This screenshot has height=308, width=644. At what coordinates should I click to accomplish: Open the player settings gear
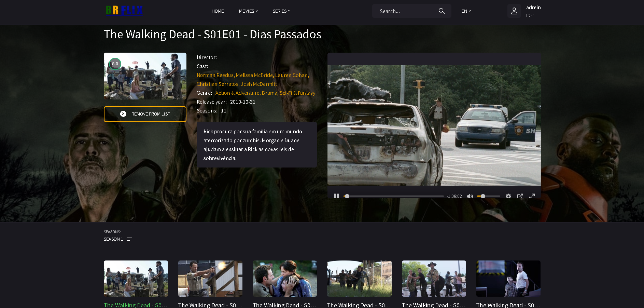508,196
